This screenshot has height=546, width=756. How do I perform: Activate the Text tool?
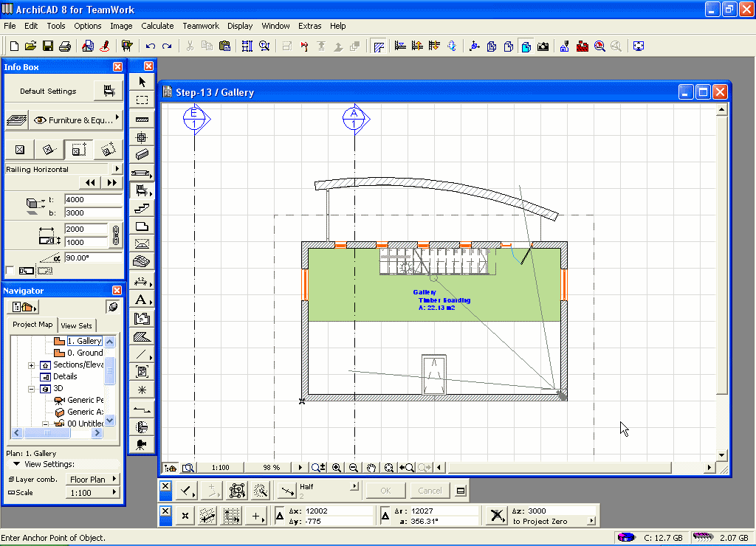(x=141, y=300)
